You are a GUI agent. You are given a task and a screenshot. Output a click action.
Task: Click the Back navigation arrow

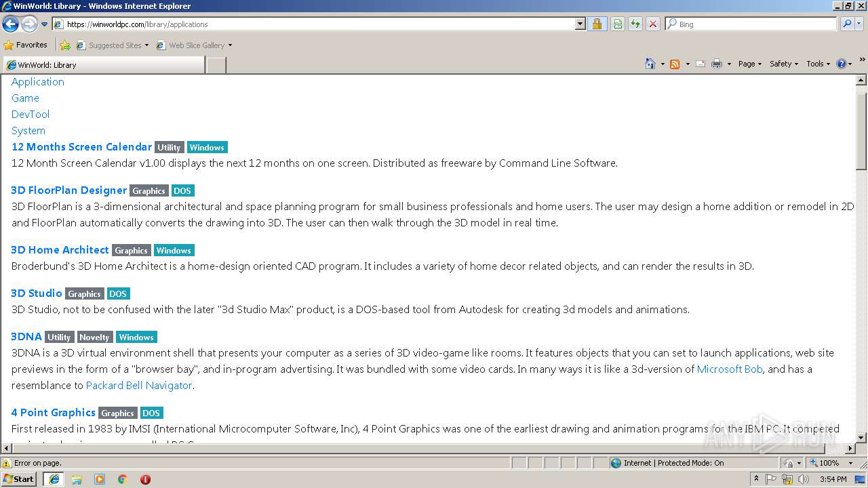point(10,24)
